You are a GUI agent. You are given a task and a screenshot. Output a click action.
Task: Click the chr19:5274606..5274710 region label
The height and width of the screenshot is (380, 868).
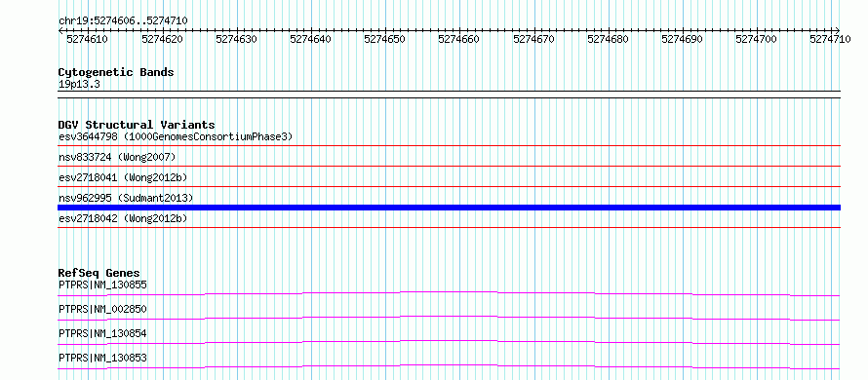point(123,20)
